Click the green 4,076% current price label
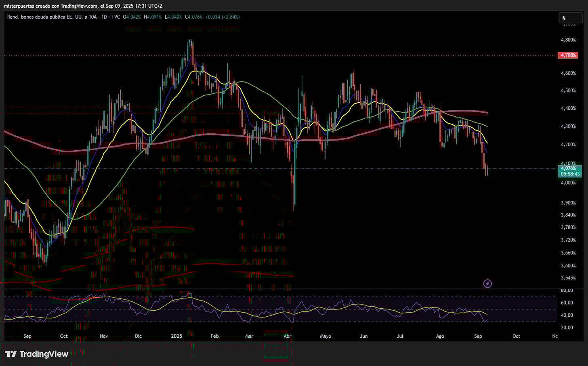The height and width of the screenshot is (366, 588). (x=569, y=168)
